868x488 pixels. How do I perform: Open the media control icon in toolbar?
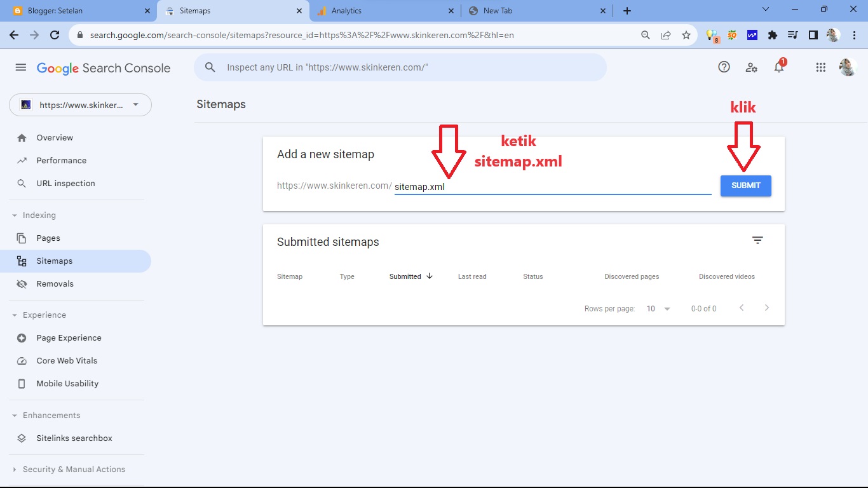click(793, 36)
